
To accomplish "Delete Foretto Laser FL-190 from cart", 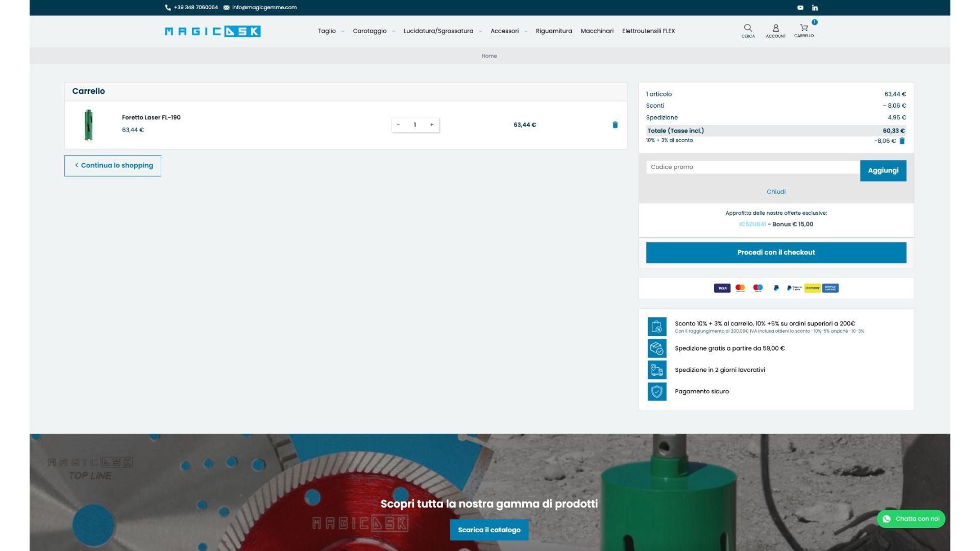I will click(x=615, y=125).
